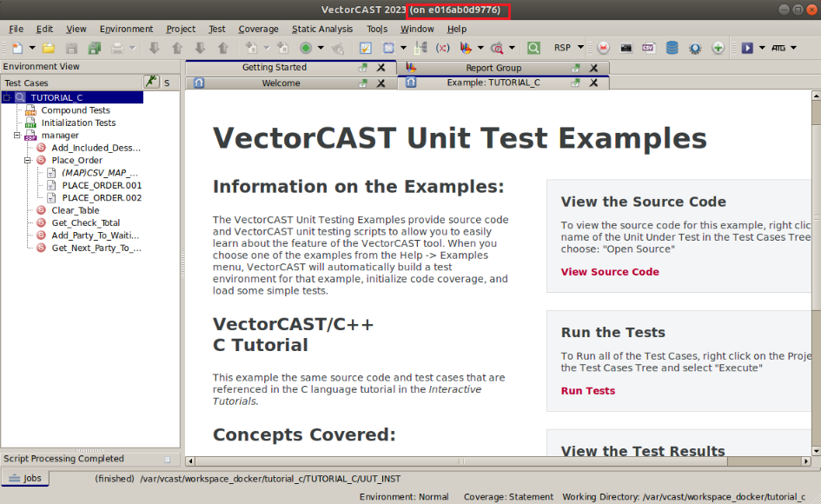
Task: Open the Environment menu
Action: coord(126,29)
